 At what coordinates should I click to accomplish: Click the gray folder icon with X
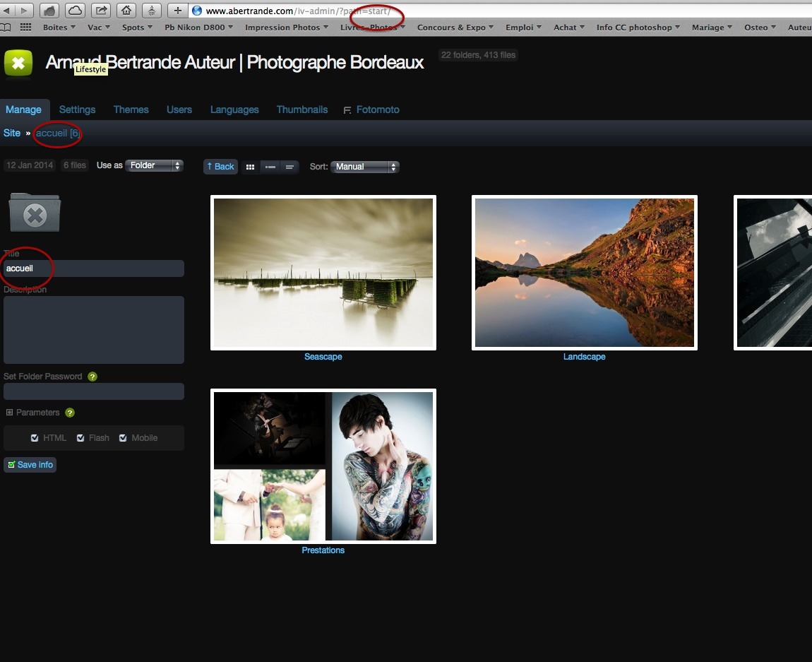point(35,213)
